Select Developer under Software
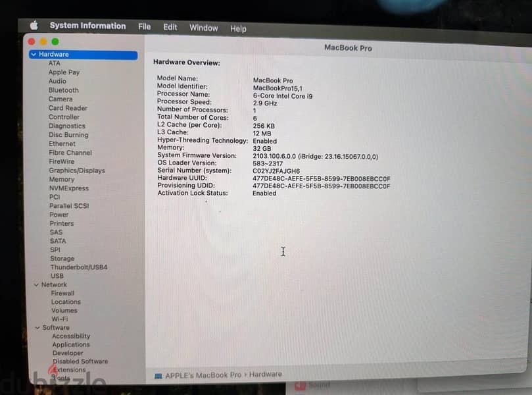Viewport: 532px width, 395px height. 68,354
